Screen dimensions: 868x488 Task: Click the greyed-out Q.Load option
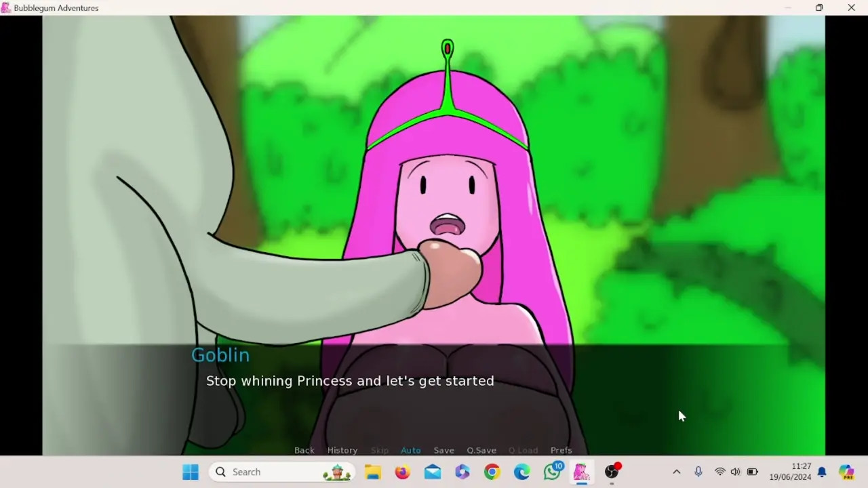(x=523, y=450)
